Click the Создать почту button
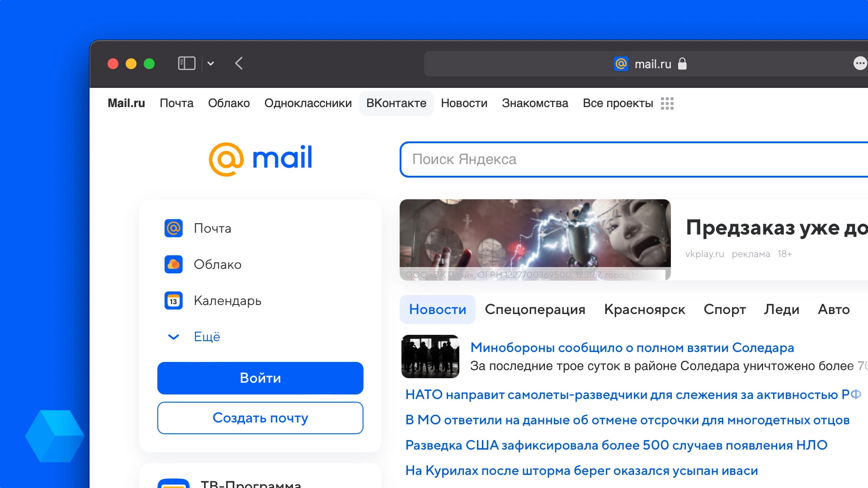 pyautogui.click(x=260, y=418)
